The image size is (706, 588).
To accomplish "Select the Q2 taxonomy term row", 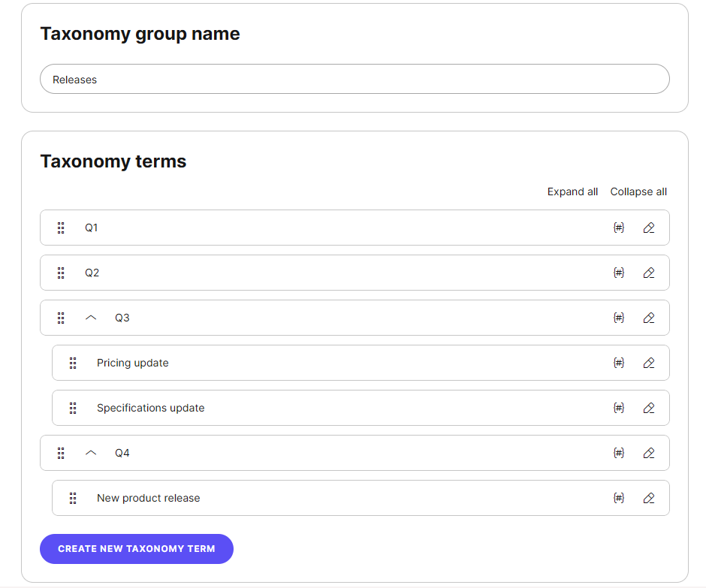I will pyautogui.click(x=300, y=273).
